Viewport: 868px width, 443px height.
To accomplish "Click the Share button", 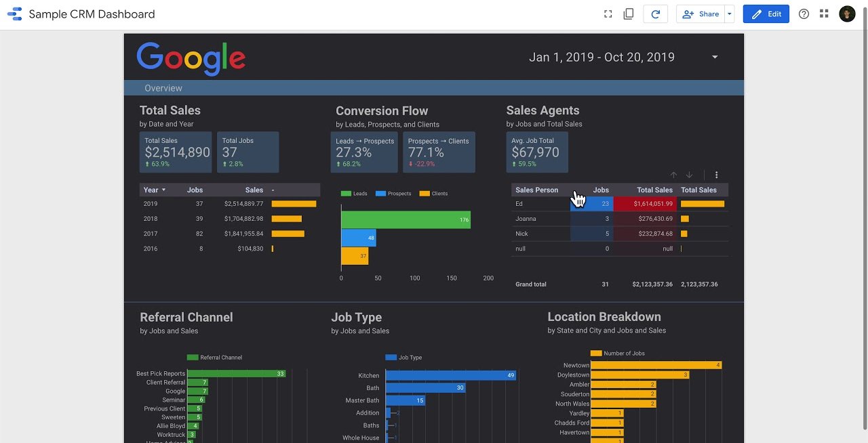I will [x=701, y=14].
